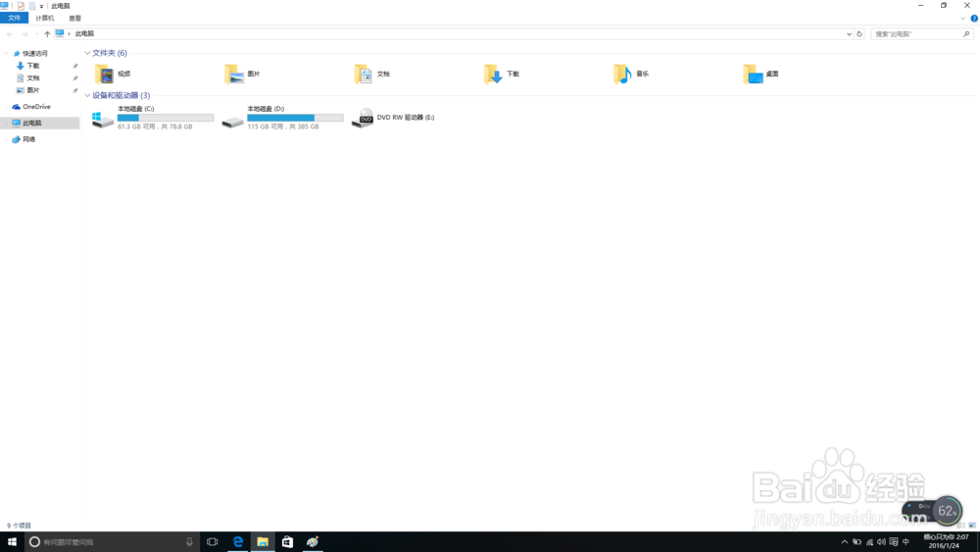Open the Store from the taskbar
980x552 pixels.
point(287,542)
